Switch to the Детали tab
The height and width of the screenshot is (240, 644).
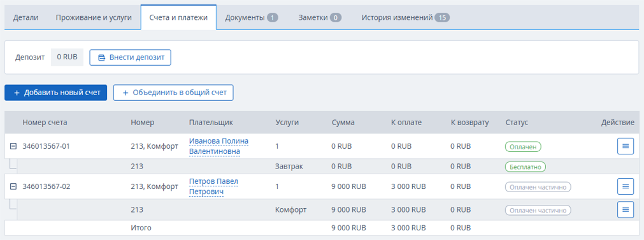point(26,17)
